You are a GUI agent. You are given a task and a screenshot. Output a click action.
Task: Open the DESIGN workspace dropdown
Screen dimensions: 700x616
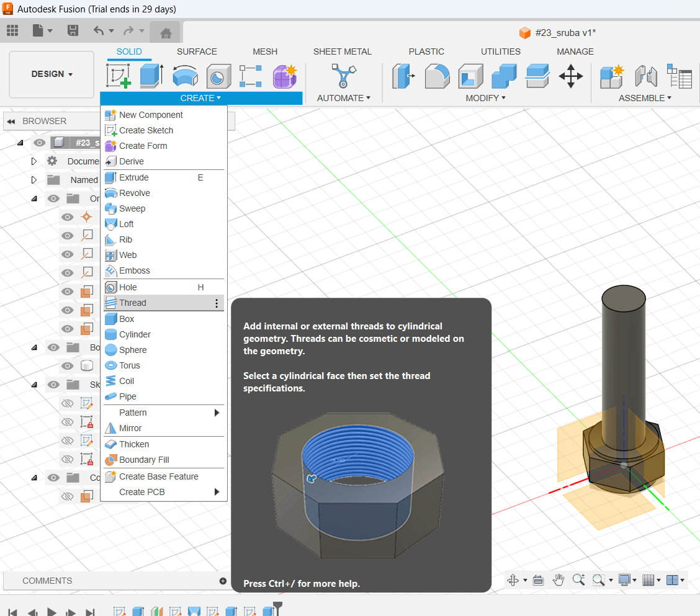(x=52, y=74)
